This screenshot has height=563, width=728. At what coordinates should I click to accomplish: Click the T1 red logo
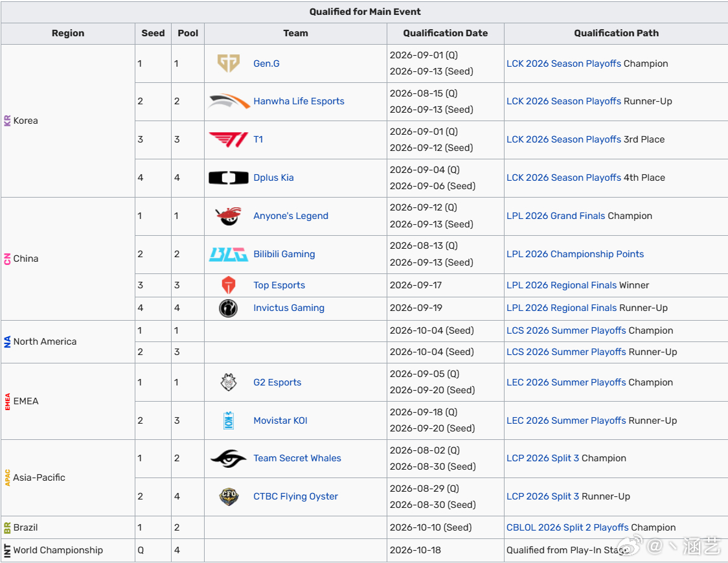coord(229,139)
